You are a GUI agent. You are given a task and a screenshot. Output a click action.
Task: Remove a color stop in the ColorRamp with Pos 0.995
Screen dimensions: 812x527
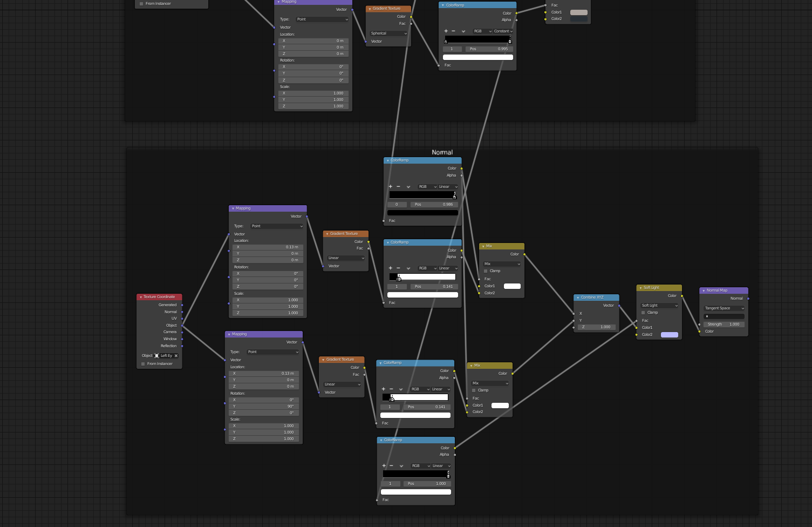coord(453,31)
